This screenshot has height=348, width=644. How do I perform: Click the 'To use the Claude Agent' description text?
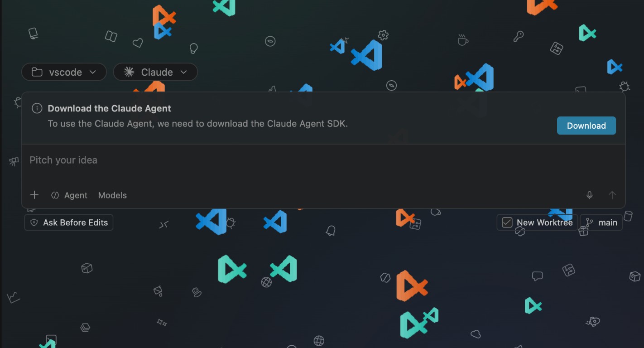(x=198, y=123)
